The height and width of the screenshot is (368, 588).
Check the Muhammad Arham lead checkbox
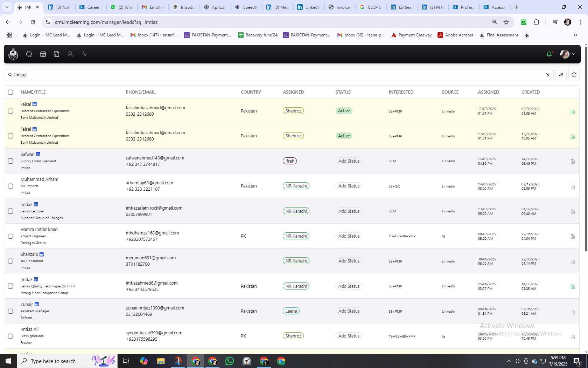coord(10,186)
